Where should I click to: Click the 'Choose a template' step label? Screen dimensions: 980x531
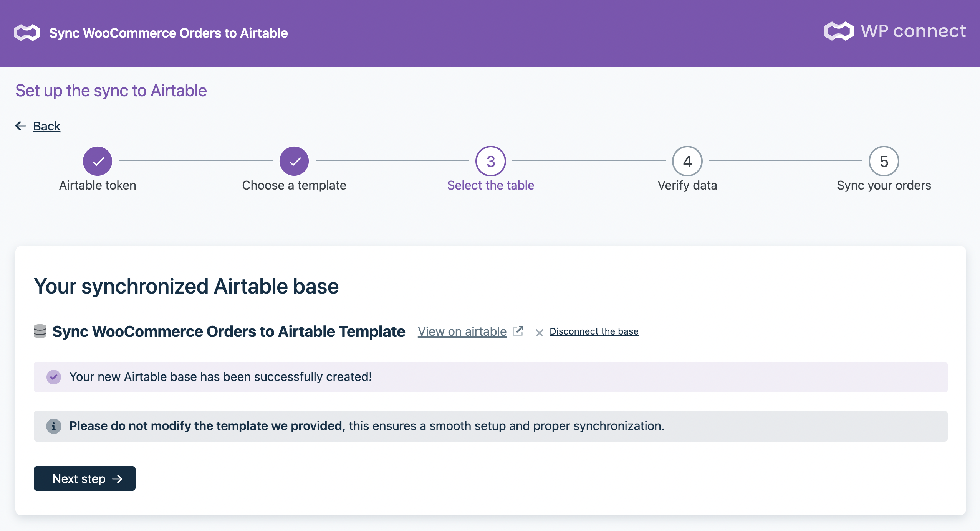click(x=294, y=185)
